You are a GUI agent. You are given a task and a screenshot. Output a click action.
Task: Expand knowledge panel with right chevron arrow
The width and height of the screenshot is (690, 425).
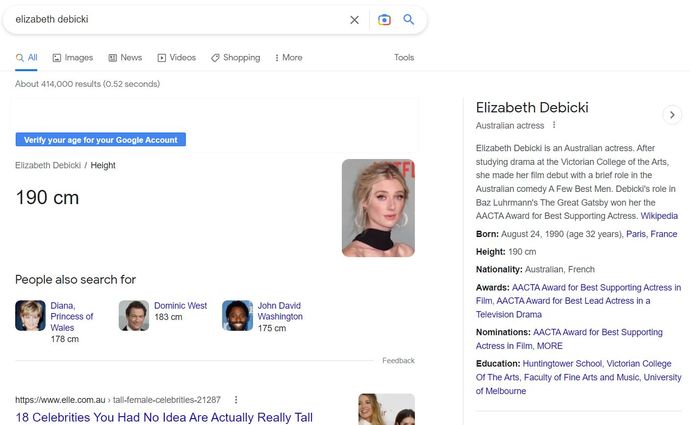pos(672,115)
